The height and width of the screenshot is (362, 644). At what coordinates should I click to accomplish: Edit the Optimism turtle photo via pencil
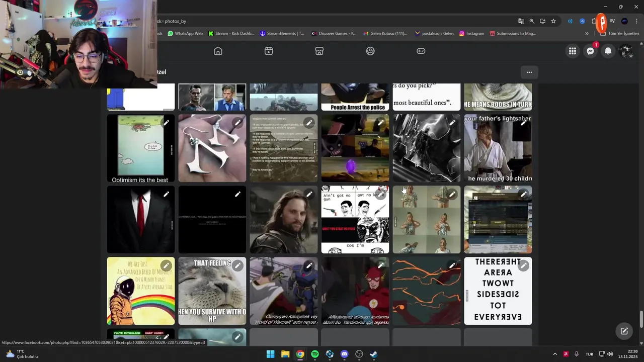(x=166, y=123)
